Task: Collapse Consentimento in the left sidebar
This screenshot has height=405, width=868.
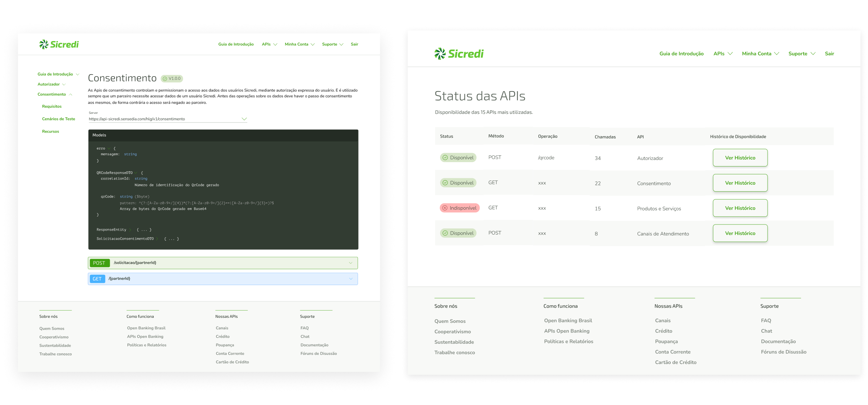Action: 55,94
